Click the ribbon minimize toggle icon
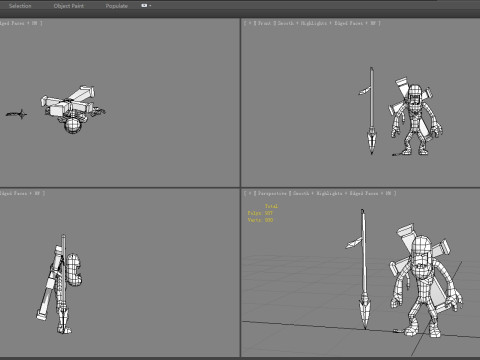The width and height of the screenshot is (480, 360). (x=144, y=5)
